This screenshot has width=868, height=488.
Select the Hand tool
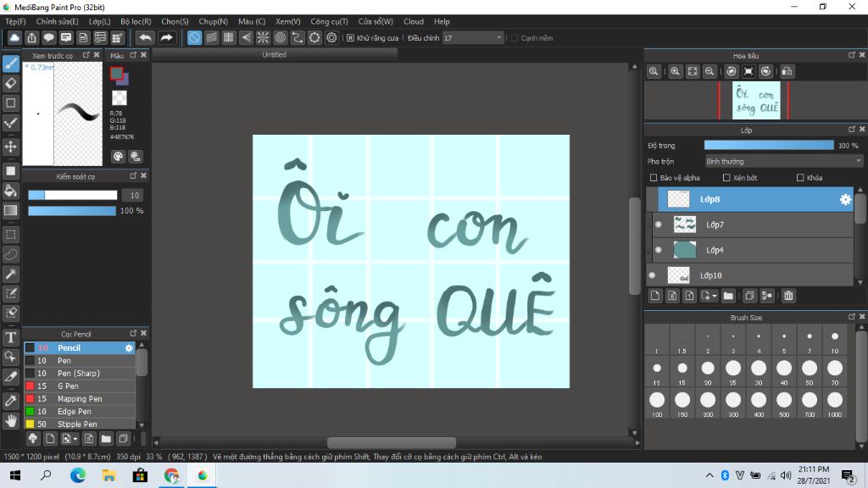click(x=11, y=420)
